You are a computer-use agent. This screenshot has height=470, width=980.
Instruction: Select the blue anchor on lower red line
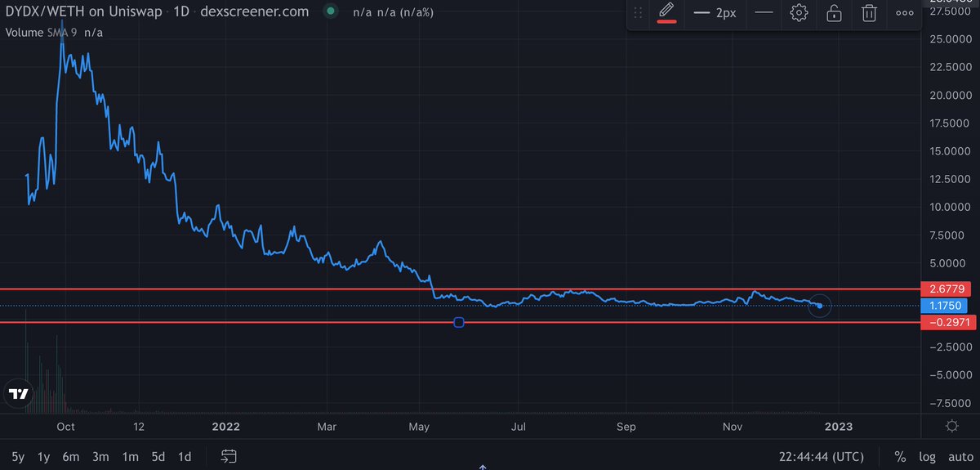(x=458, y=323)
